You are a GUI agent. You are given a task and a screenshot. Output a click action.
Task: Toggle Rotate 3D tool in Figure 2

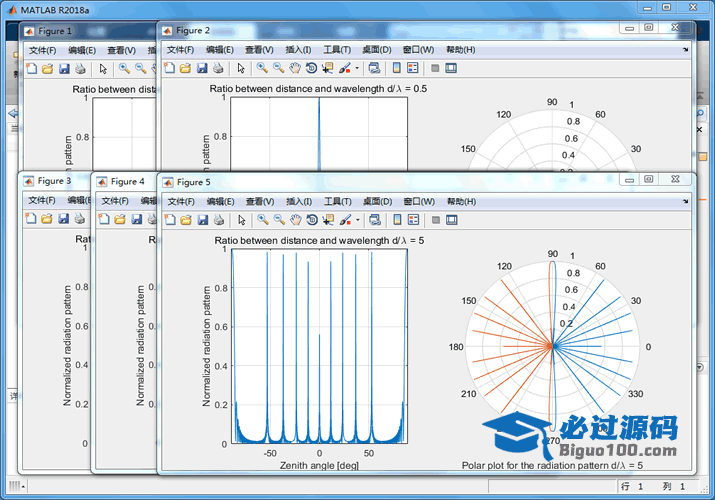point(311,68)
